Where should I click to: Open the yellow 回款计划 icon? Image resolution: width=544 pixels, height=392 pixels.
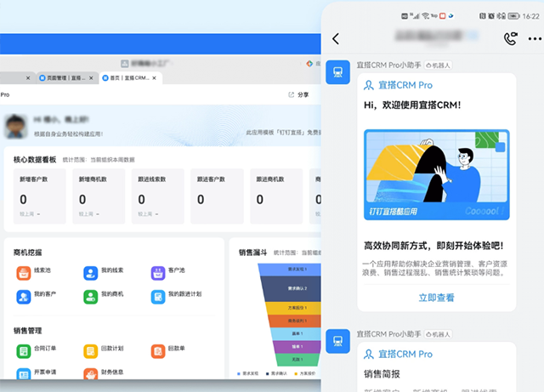click(x=91, y=351)
